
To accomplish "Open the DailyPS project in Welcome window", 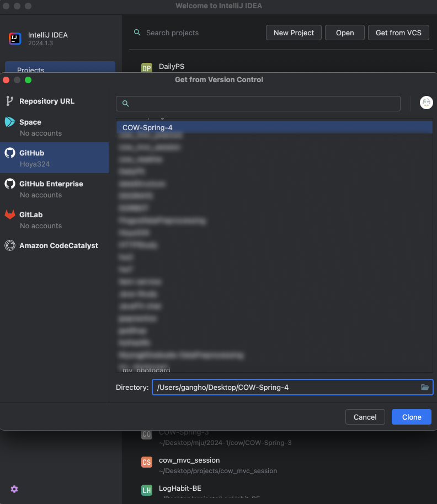I will coord(172,67).
